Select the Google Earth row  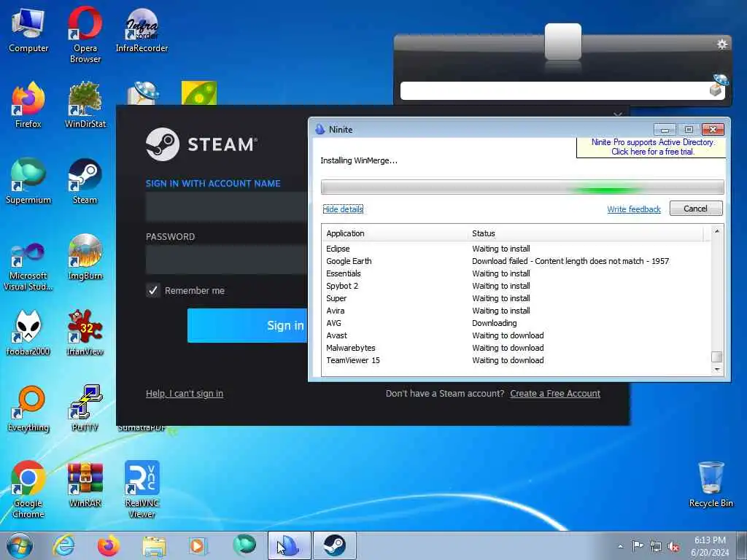[x=516, y=261]
